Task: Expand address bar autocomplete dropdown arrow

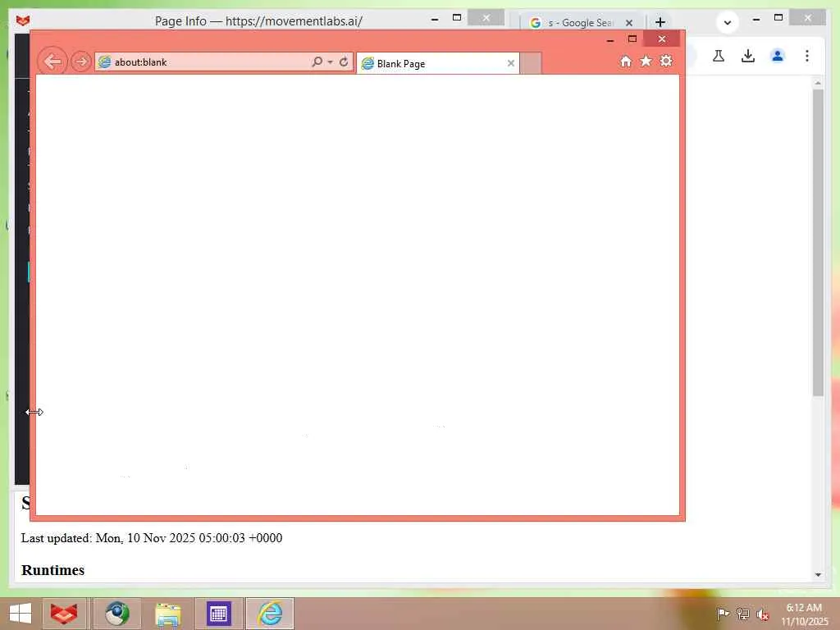Action: [330, 62]
